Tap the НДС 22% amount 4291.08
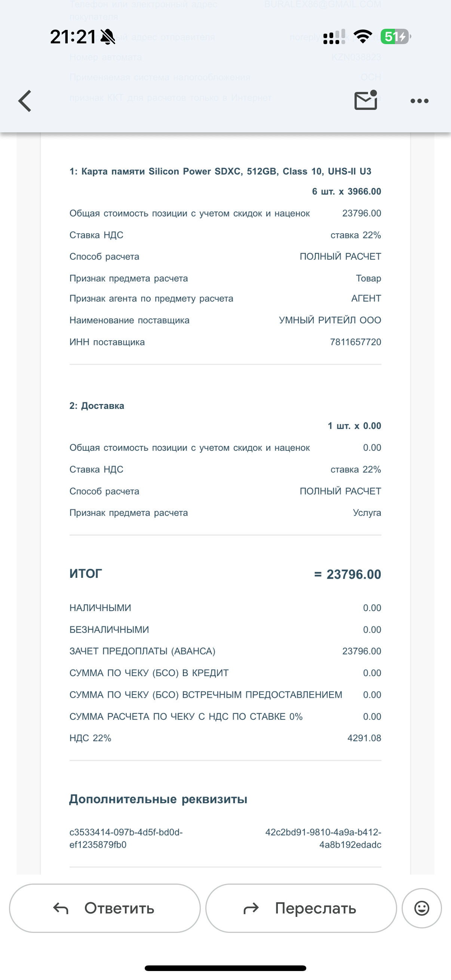 coord(364,738)
